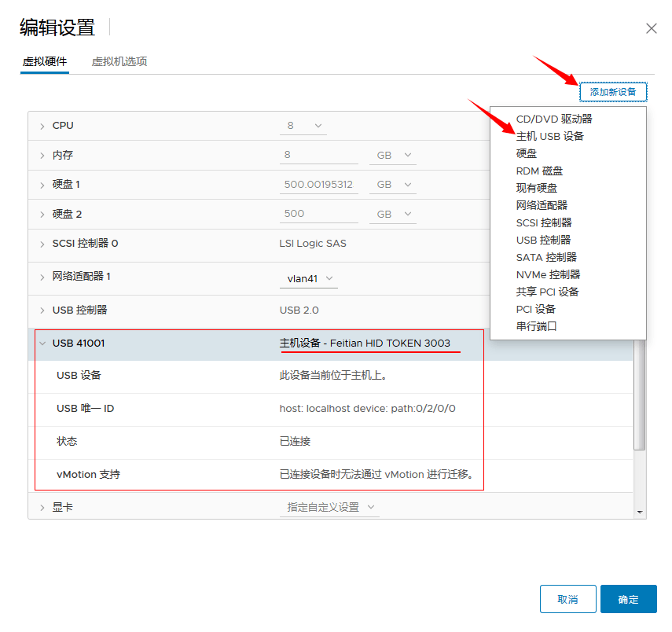Expand the 显卡 graphics row
Viewport: 672px width, 632px height.
coord(42,507)
